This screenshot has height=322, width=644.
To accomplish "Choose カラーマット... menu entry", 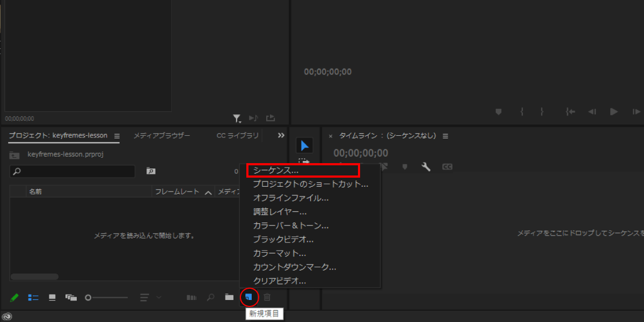I will coord(310,253).
